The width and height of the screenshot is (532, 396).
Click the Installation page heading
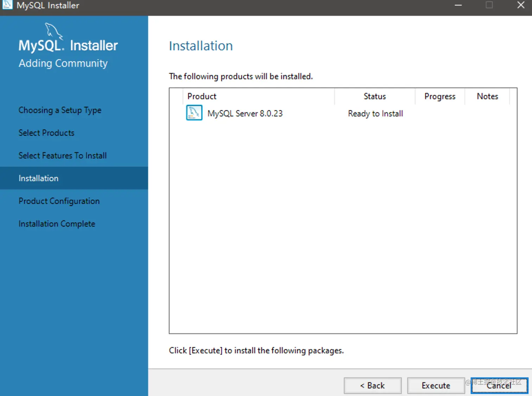(x=201, y=46)
